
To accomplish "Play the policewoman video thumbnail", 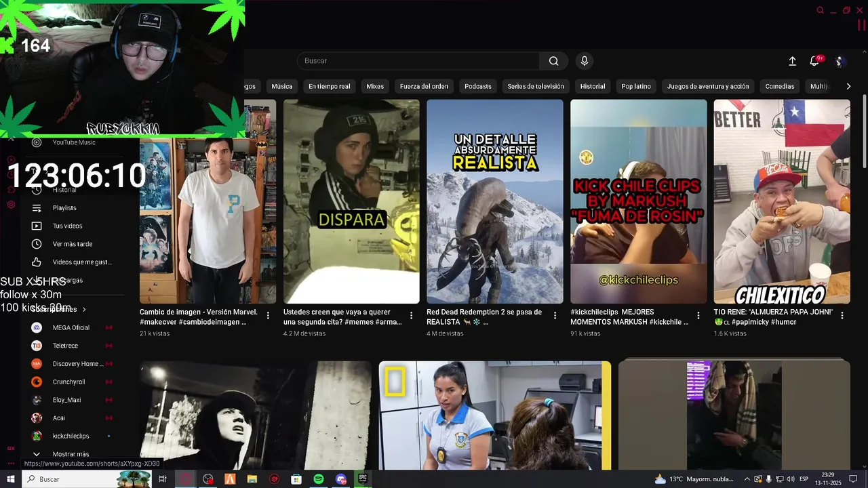I will tap(495, 415).
